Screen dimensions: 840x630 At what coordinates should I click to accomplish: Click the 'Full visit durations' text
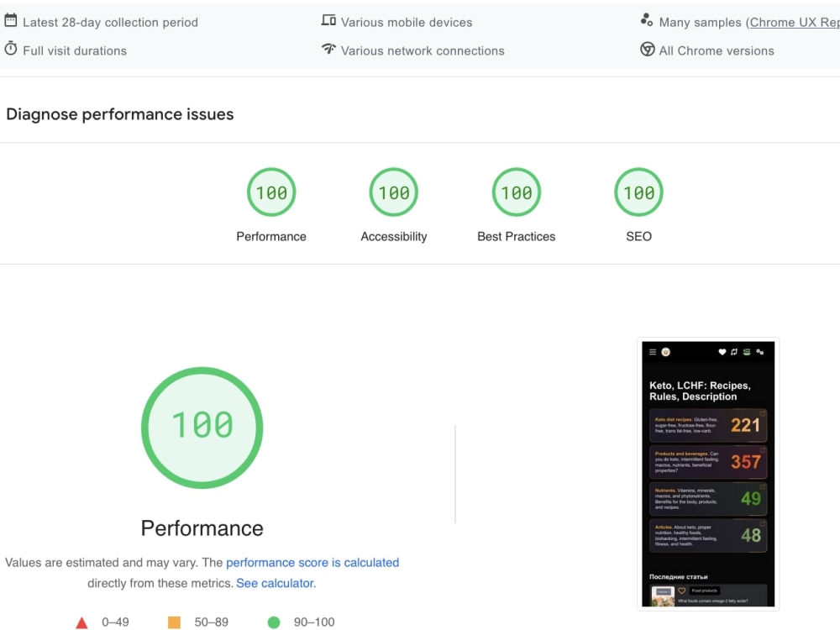coord(75,51)
